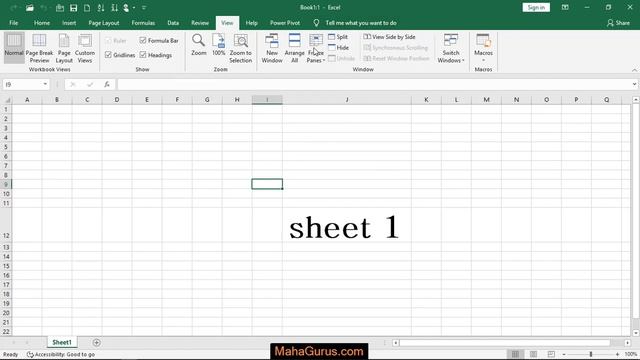Select column J header
This screenshot has height=360, width=640.
[347, 100]
